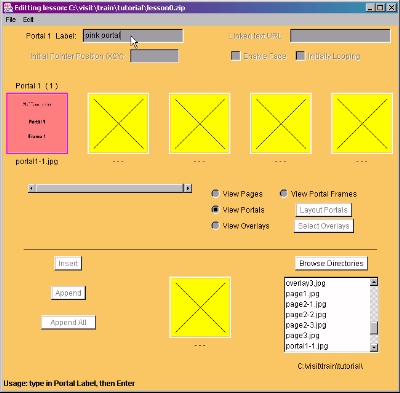Click the Browse Directories button
This screenshot has height=393, width=400.
331,263
